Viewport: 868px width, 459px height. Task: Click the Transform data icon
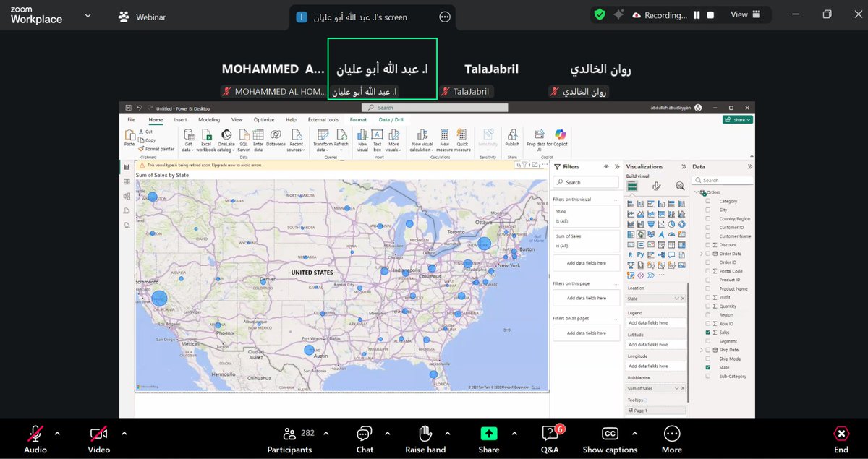(323, 134)
